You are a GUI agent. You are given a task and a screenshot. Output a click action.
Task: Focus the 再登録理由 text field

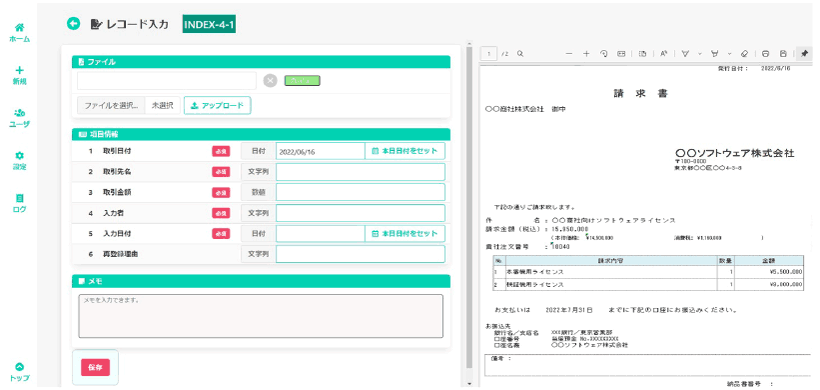click(x=360, y=254)
